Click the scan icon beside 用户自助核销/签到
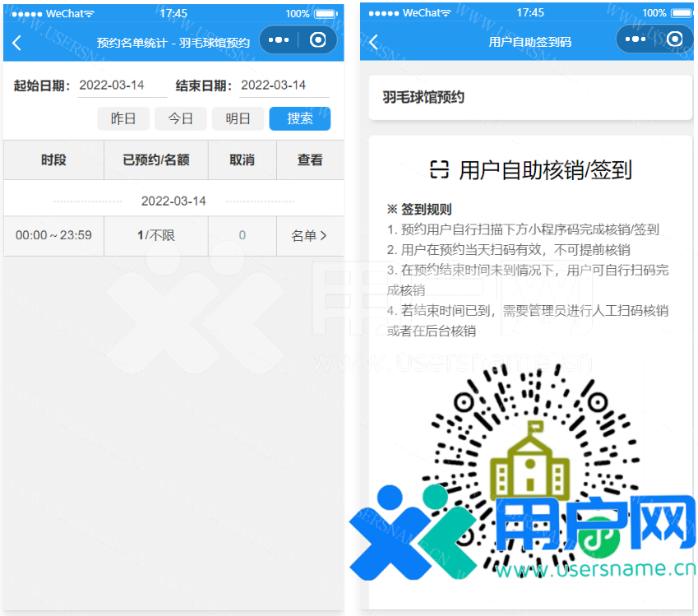This screenshot has width=698, height=616. 440,170
